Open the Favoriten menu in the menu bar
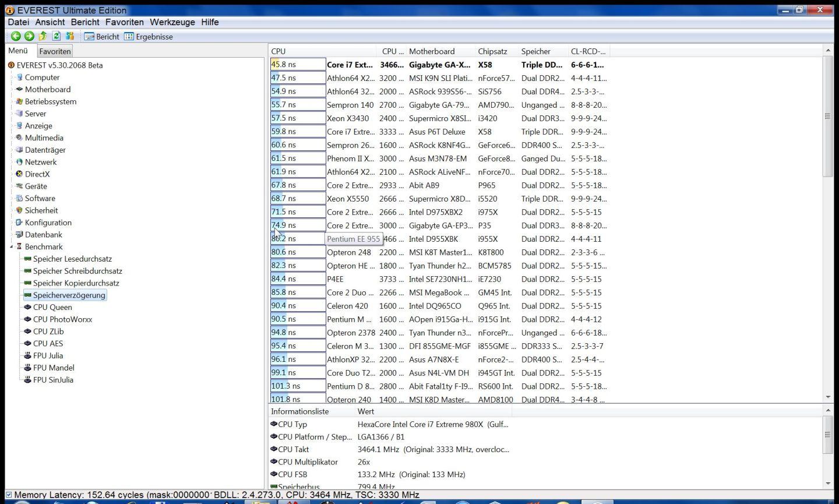 click(124, 22)
